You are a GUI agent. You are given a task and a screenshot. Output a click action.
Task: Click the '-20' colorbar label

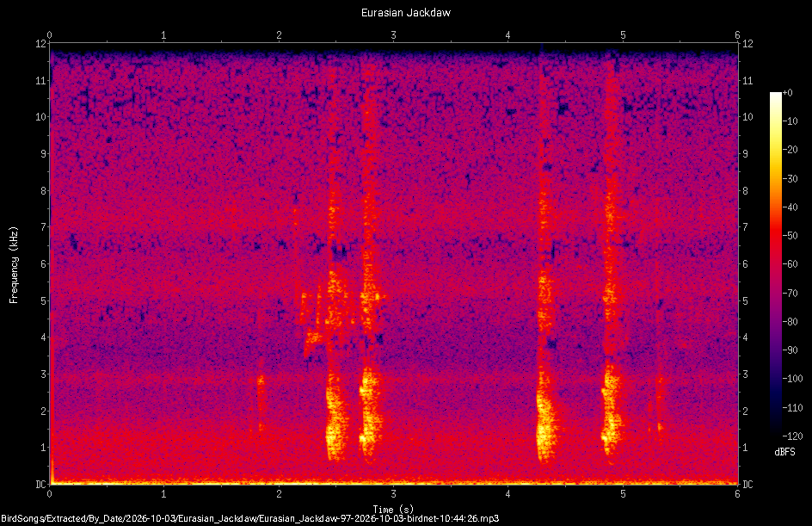(x=790, y=150)
